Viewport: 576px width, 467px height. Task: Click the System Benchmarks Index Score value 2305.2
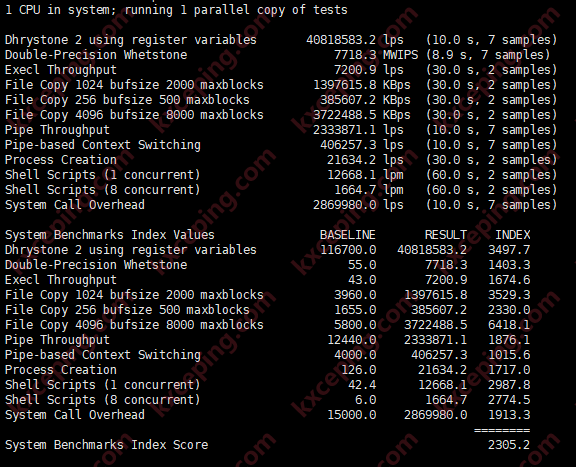click(x=509, y=445)
